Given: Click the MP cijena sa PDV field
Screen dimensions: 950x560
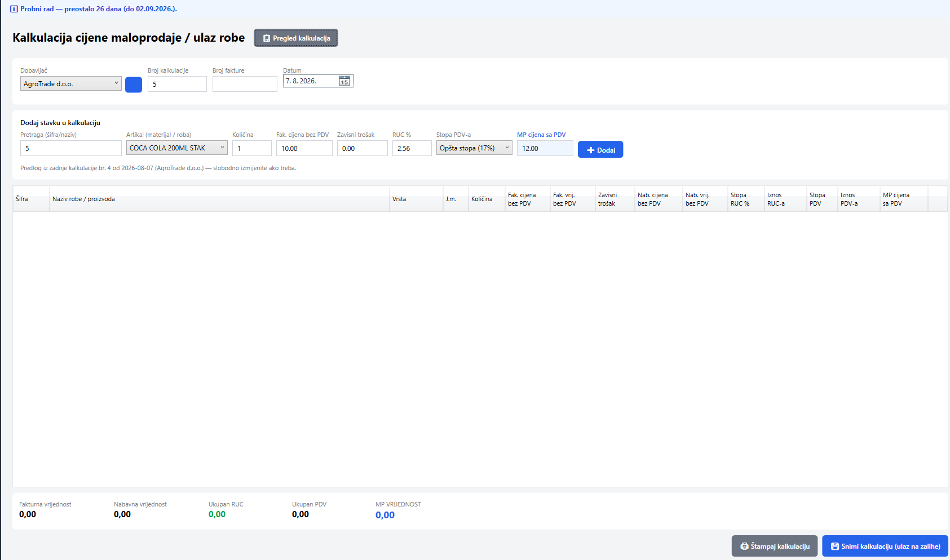Looking at the screenshot, I should (x=545, y=148).
